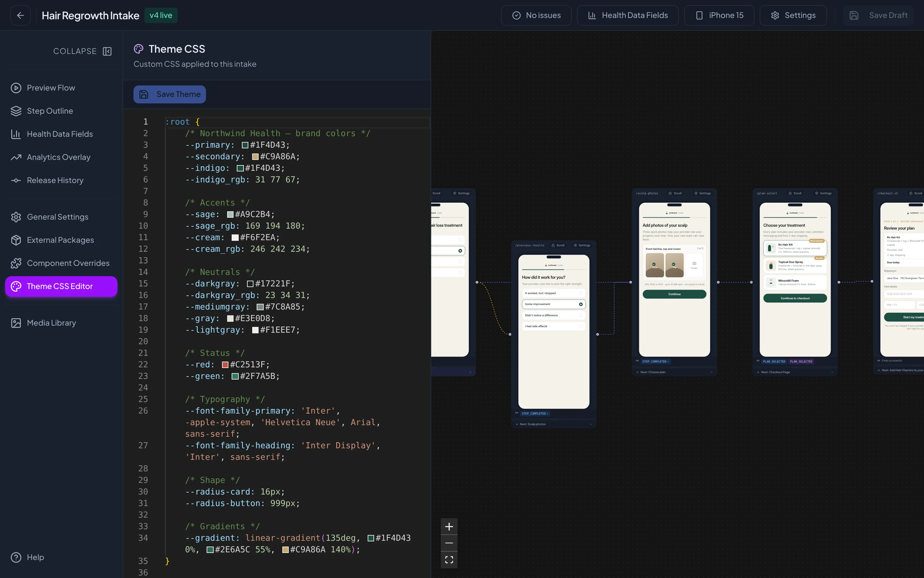Click the palette icon beside Theme CSS title
Screen dimensions: 924x578
coord(139,49)
